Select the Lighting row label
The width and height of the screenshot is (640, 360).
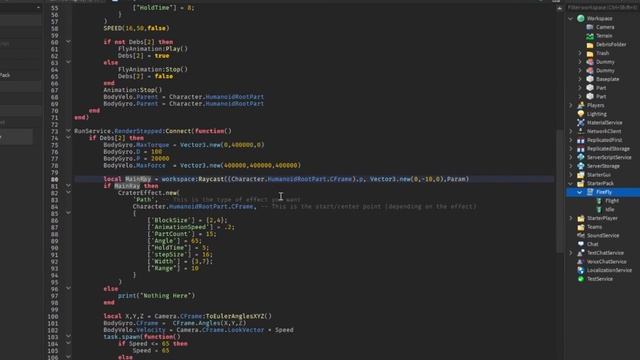[x=597, y=114]
